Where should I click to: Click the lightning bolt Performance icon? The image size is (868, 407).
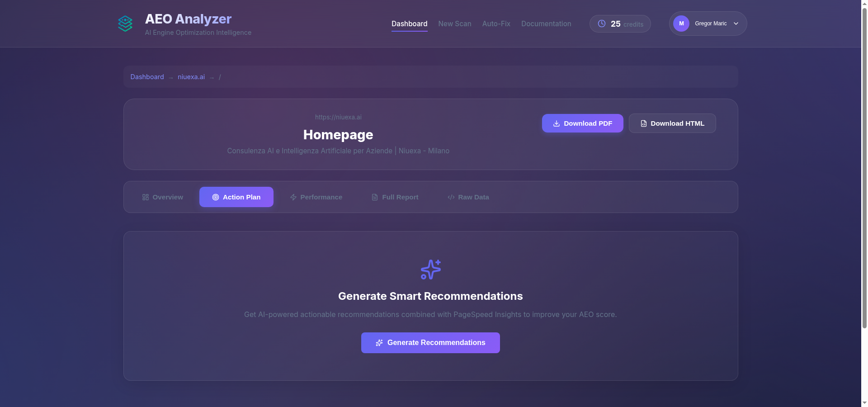click(x=293, y=197)
